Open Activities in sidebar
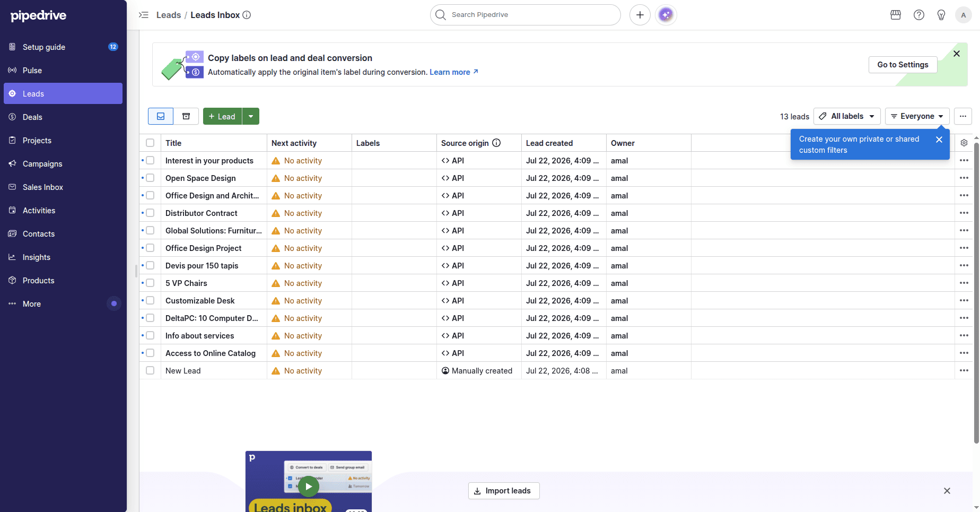 pos(63,210)
